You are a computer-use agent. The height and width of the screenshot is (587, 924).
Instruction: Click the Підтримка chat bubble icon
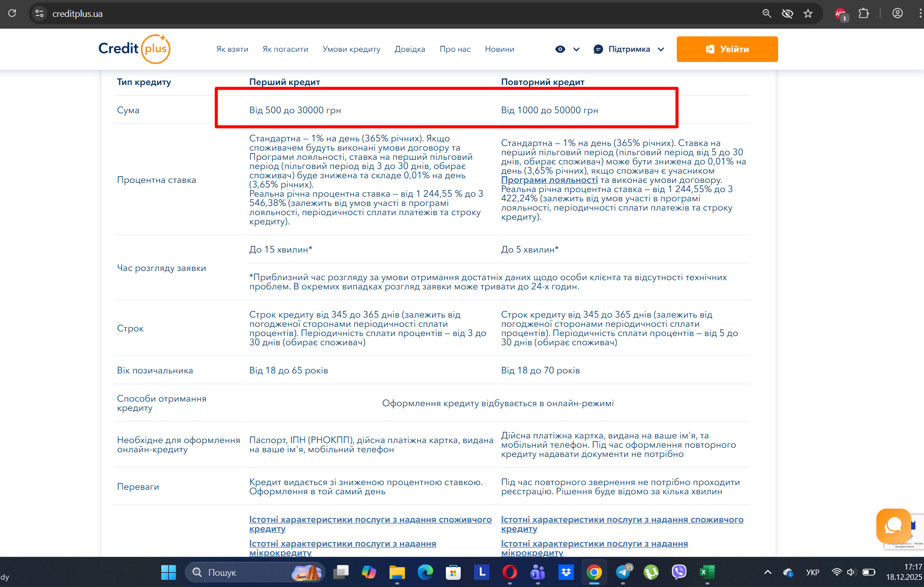[598, 49]
